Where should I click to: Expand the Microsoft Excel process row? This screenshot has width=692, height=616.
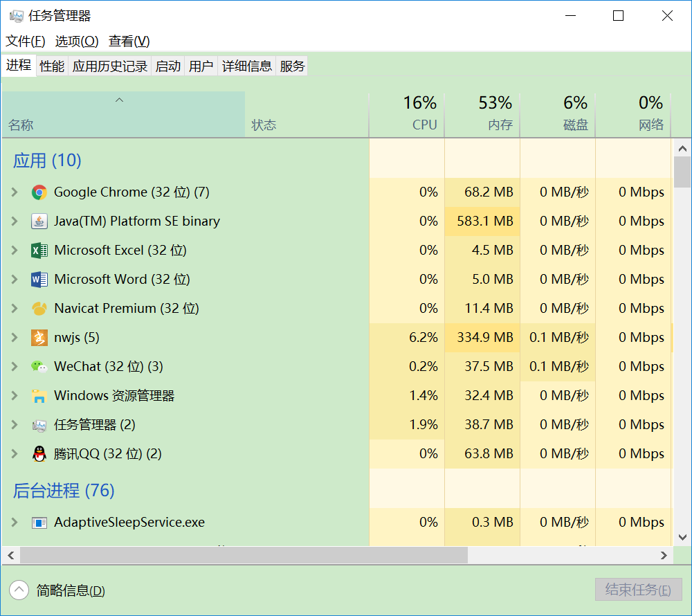click(x=15, y=250)
